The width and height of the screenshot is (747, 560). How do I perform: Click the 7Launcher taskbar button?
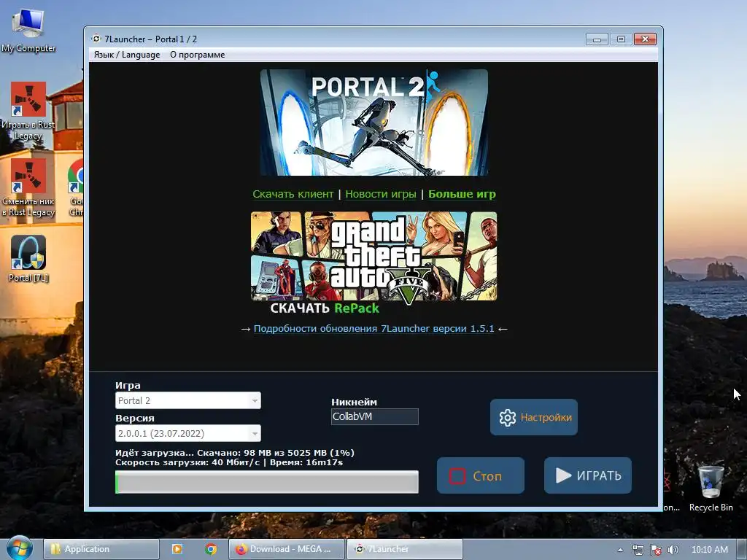[404, 549]
